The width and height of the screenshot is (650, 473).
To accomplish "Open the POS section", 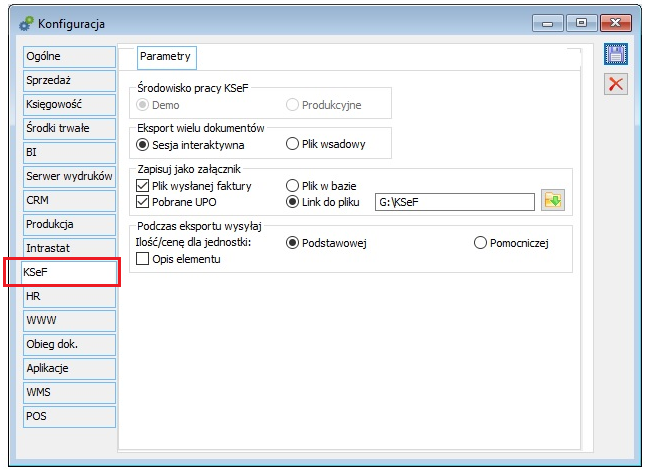I will coord(69,417).
